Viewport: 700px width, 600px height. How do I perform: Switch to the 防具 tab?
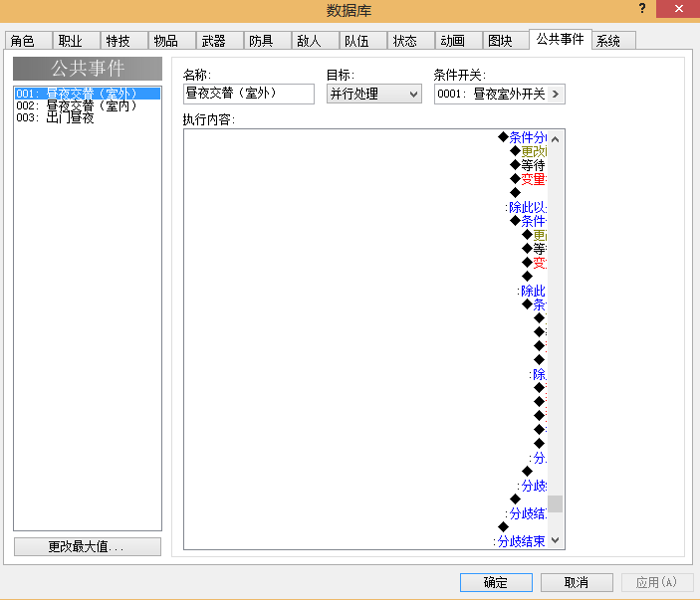pyautogui.click(x=268, y=41)
